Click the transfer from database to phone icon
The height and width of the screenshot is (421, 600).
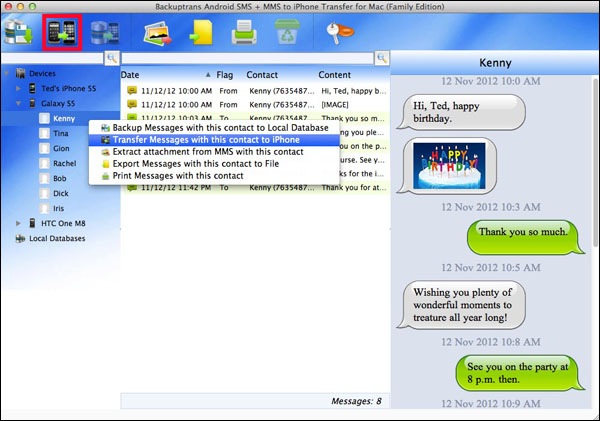point(105,33)
